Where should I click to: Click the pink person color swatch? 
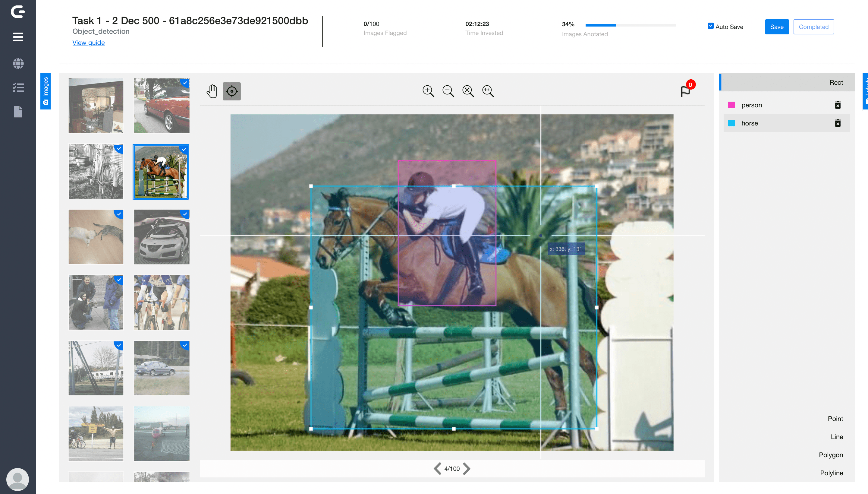point(731,105)
